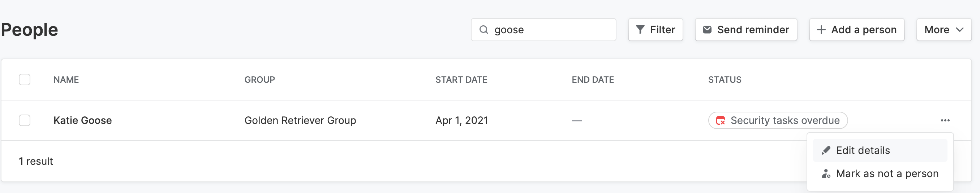Click the More chevron arrow
The width and height of the screenshot is (980, 193).
click(959, 30)
